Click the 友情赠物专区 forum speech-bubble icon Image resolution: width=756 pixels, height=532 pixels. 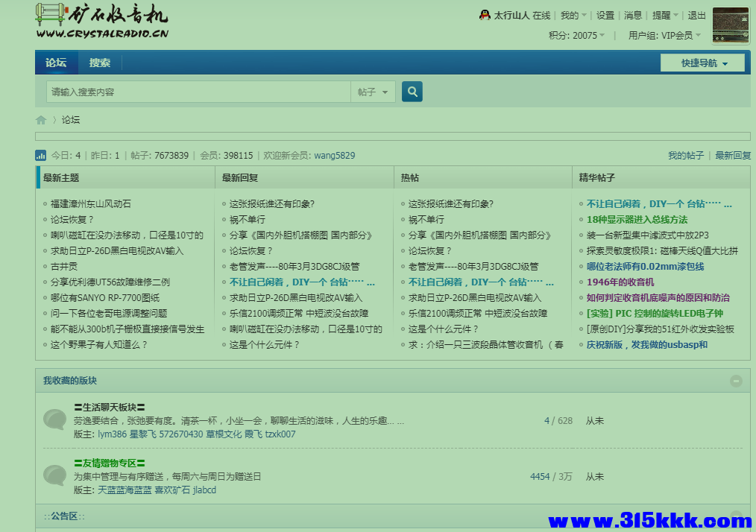[x=54, y=475]
